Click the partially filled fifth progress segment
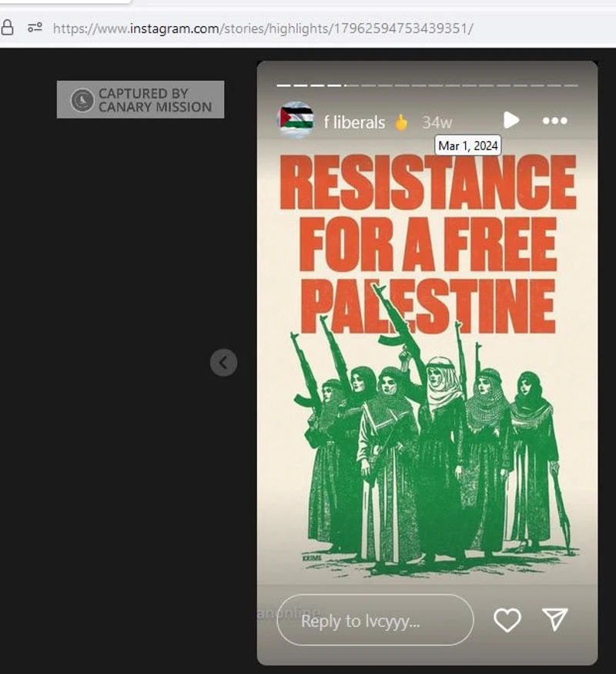Image resolution: width=616 pixels, height=674 pixels. point(351,86)
